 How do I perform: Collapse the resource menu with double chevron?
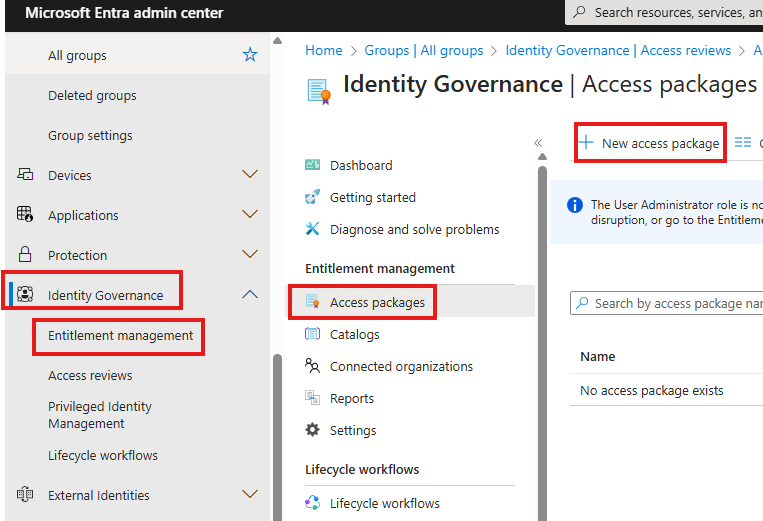click(538, 143)
